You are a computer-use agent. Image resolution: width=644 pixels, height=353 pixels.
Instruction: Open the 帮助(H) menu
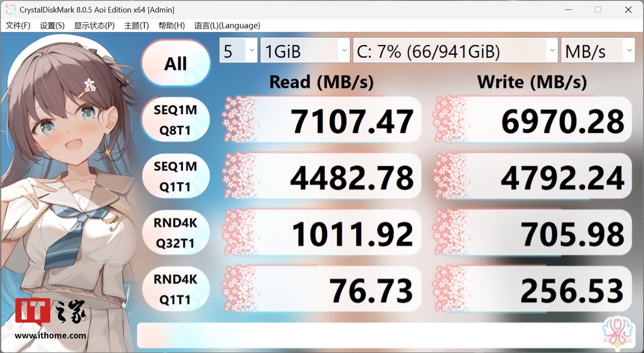pyautogui.click(x=171, y=25)
